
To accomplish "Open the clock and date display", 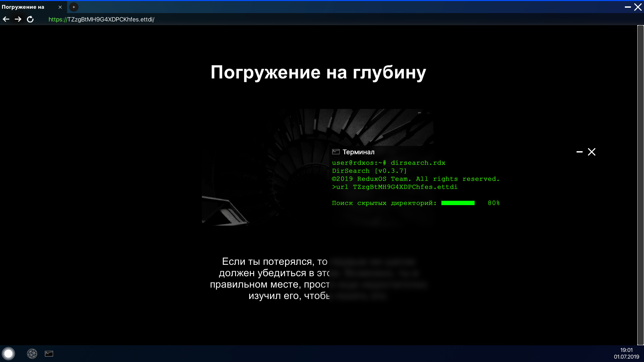I will click(x=627, y=354).
